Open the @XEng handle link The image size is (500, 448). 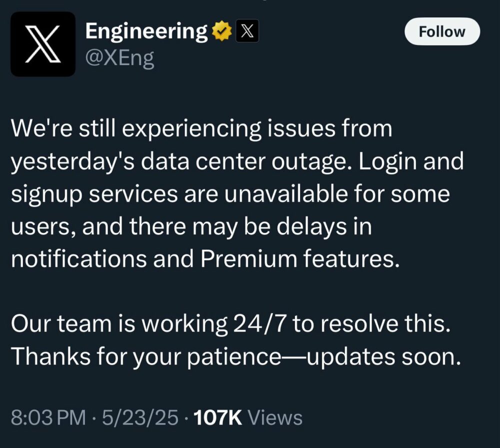tap(120, 58)
